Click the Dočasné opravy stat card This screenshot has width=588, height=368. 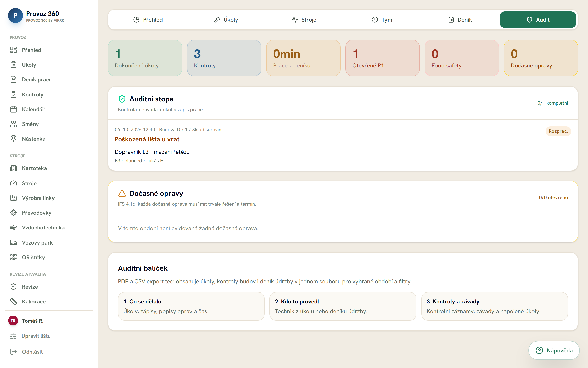pos(541,58)
